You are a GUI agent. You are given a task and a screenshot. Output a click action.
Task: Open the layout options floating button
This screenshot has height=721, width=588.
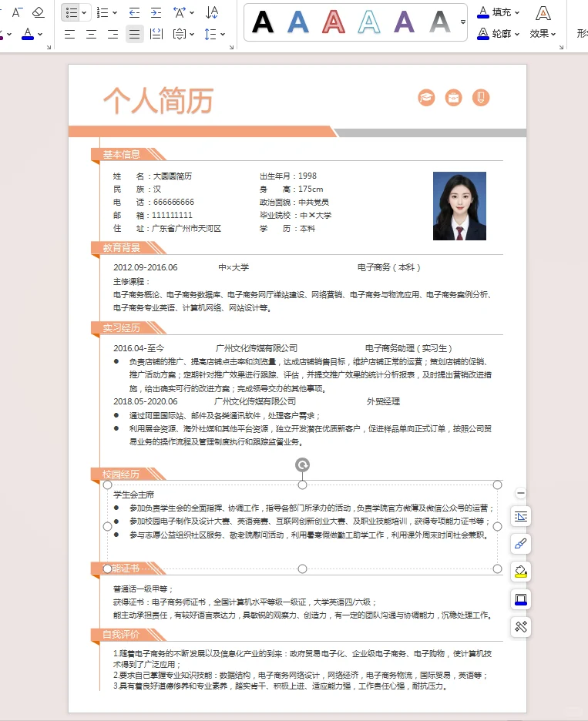click(x=521, y=517)
